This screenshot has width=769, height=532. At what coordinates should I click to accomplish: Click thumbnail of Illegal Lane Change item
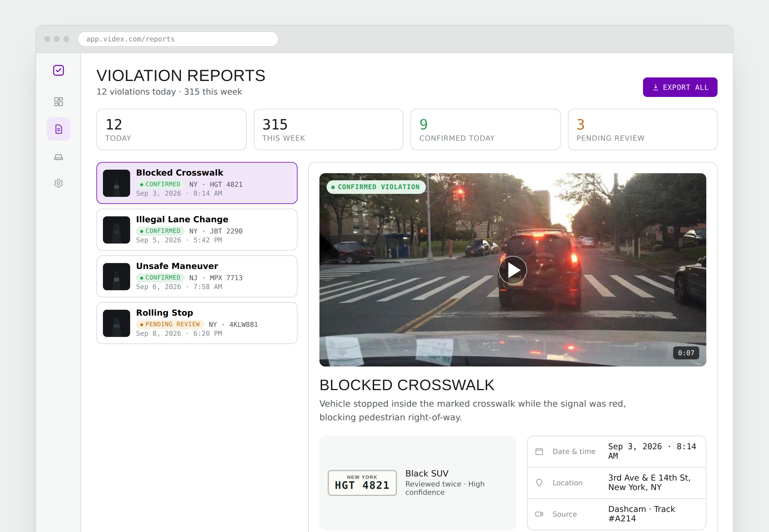(116, 230)
